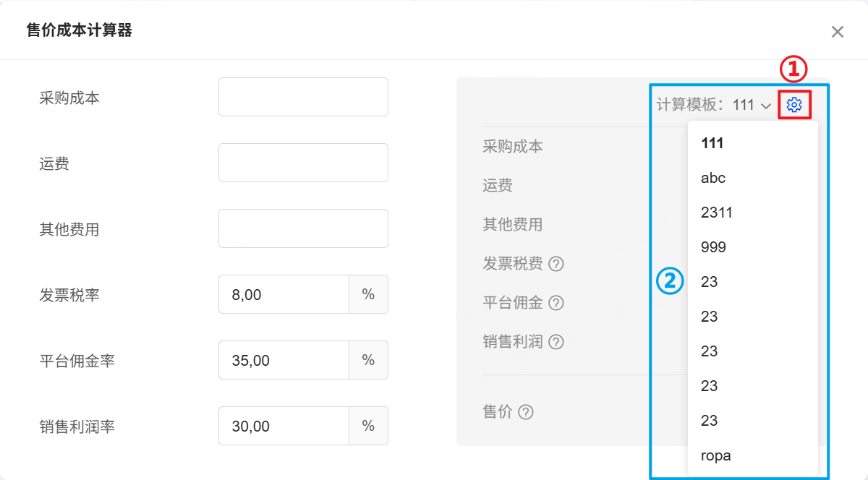
Task: Open the template settings gear icon
Action: coord(793,105)
